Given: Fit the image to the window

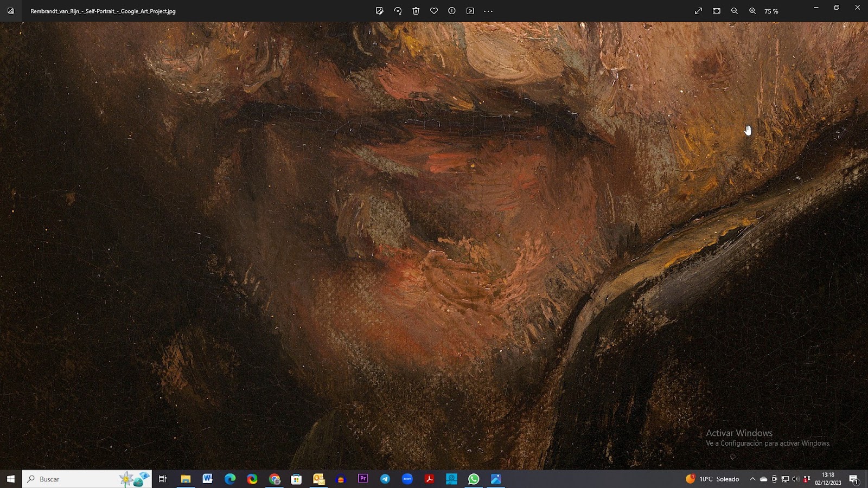Looking at the screenshot, I should click(717, 11).
